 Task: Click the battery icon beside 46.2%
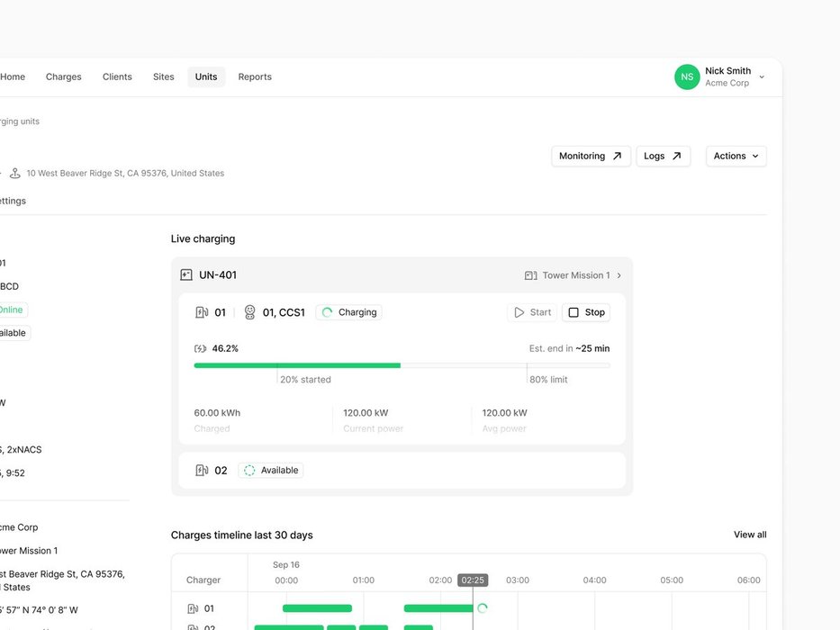pyautogui.click(x=200, y=348)
